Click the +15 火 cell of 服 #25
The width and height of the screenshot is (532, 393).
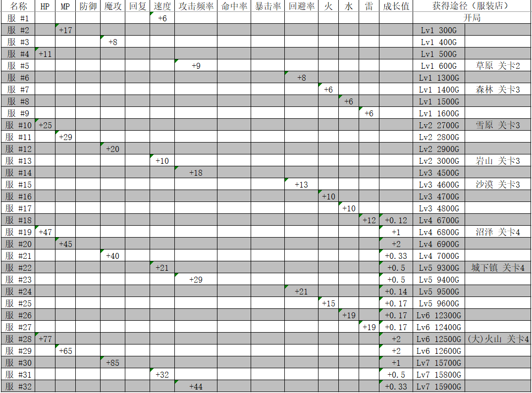(328, 303)
